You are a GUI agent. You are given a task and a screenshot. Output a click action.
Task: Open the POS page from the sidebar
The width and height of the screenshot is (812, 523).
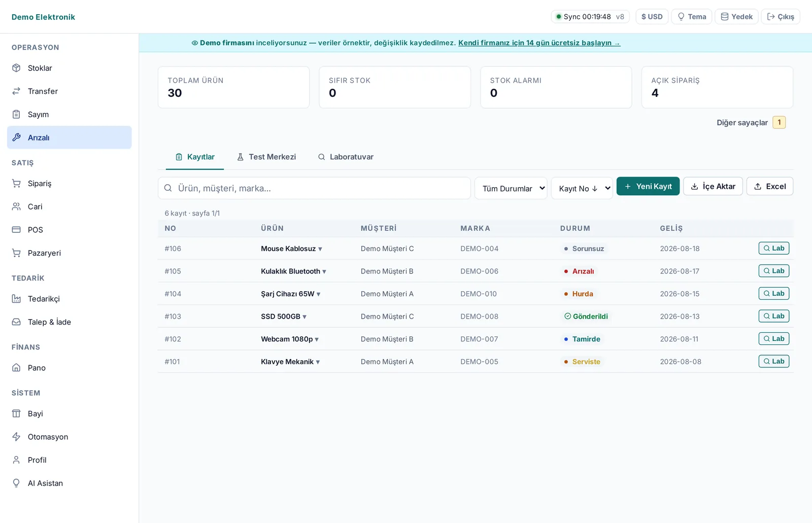(69, 230)
